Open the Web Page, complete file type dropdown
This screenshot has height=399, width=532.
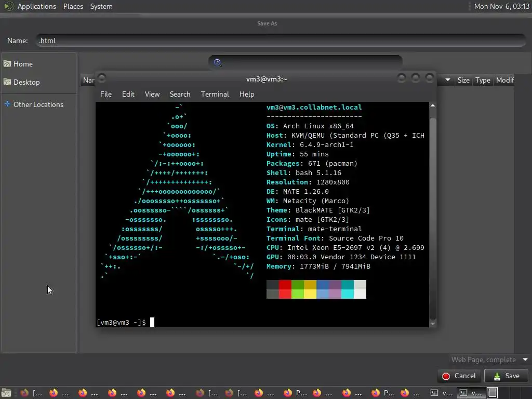tap(489, 360)
